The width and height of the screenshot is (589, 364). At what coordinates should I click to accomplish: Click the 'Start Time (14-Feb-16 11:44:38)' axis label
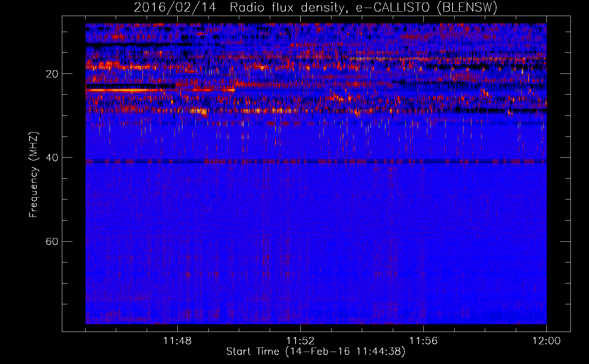(316, 352)
